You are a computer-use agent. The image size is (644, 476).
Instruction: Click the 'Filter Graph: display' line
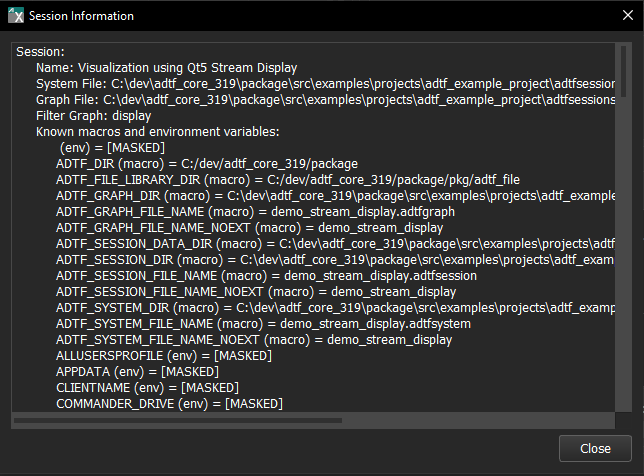(x=94, y=116)
